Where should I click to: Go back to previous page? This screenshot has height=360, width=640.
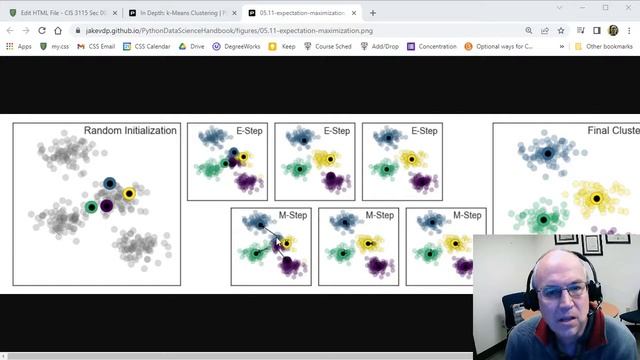[x=10, y=31]
